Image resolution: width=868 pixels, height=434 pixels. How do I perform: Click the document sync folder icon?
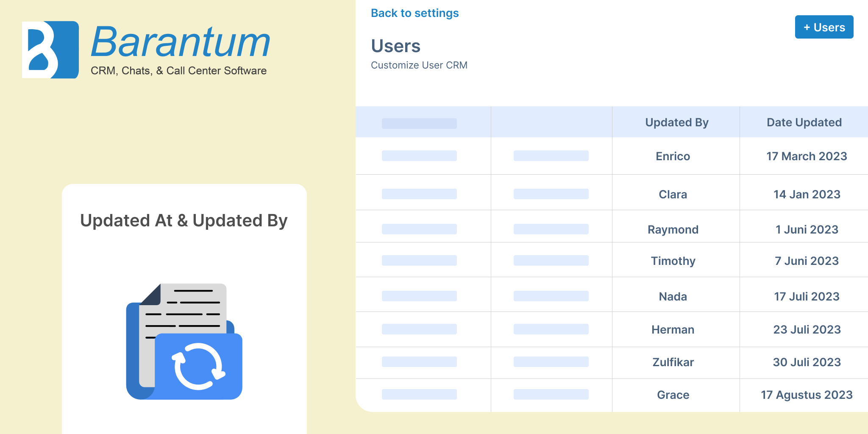[x=184, y=342]
